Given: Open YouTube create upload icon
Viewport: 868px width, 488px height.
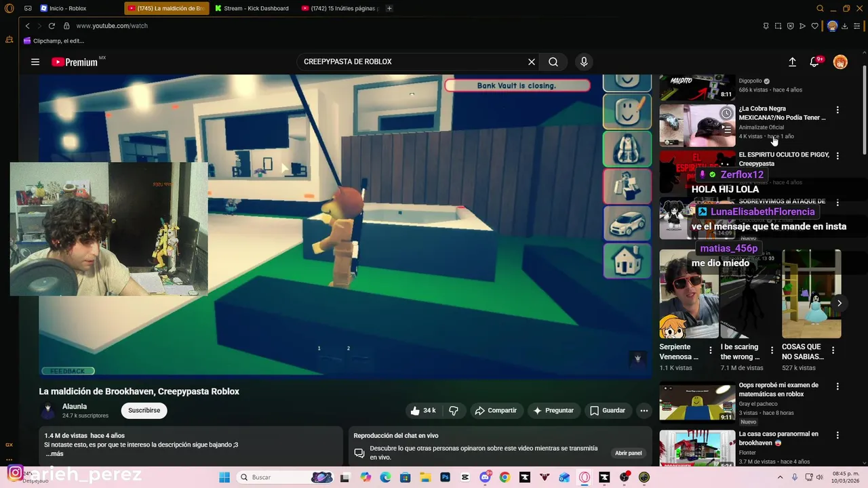Looking at the screenshot, I should (x=792, y=62).
